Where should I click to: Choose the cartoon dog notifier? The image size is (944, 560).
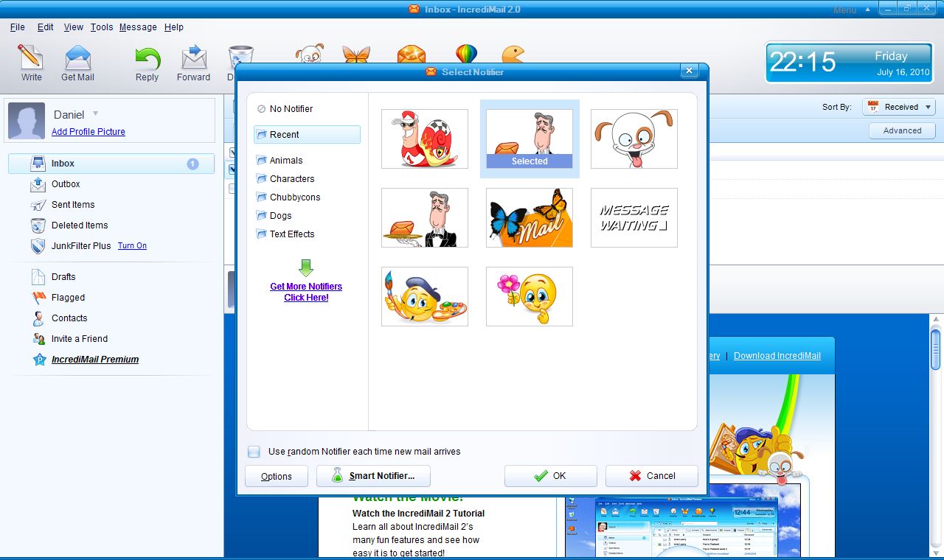pos(634,139)
